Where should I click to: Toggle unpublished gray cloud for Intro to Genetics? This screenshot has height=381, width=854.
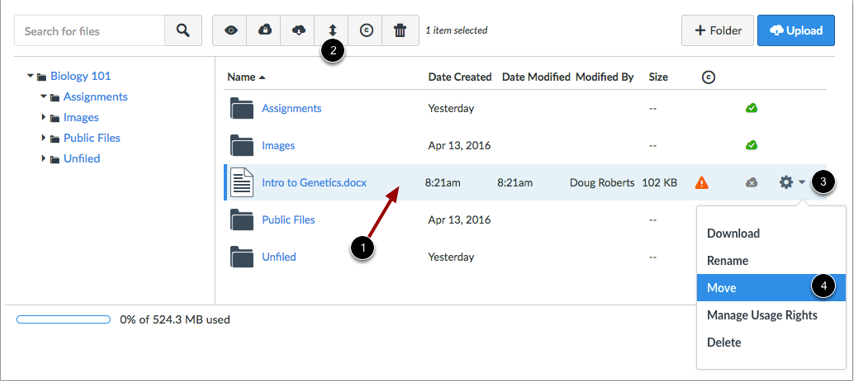pyautogui.click(x=752, y=183)
